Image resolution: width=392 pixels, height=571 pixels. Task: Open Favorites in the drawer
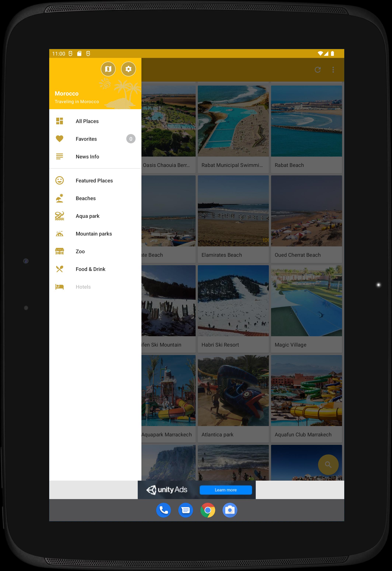click(95, 139)
